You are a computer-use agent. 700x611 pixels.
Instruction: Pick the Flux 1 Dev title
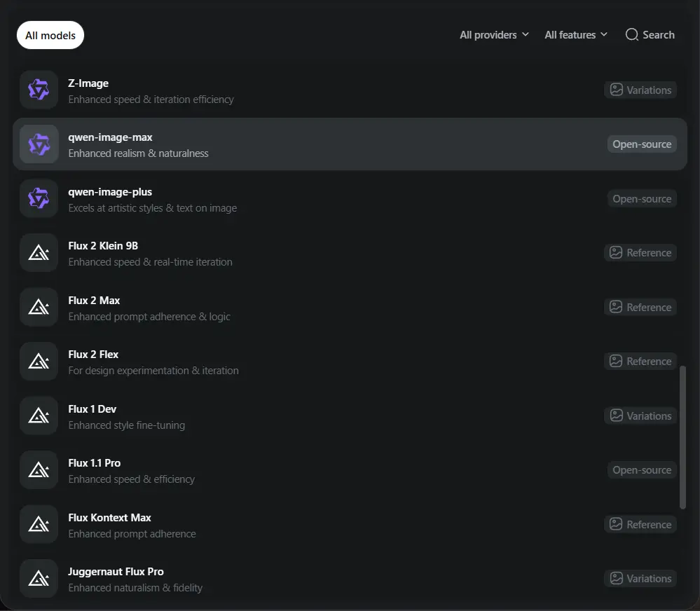[92, 409]
